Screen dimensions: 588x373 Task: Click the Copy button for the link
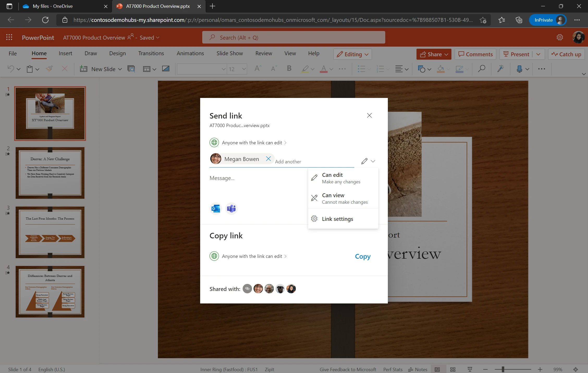pyautogui.click(x=363, y=256)
